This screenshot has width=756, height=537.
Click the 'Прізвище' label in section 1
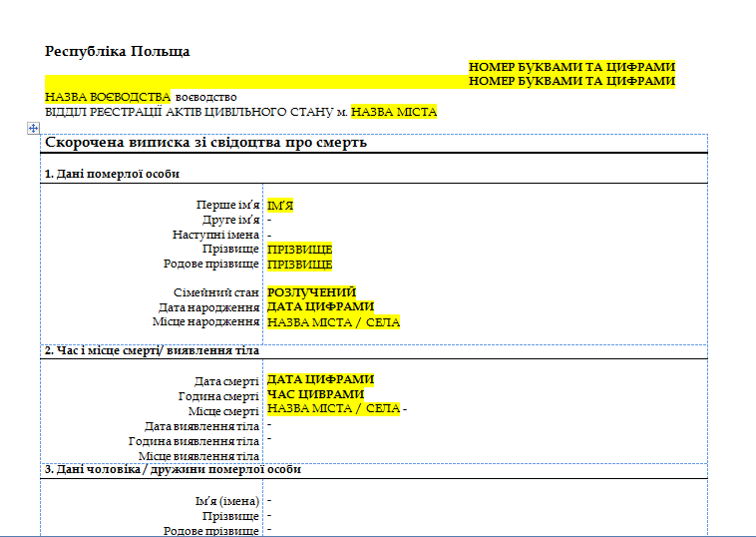pos(230,249)
